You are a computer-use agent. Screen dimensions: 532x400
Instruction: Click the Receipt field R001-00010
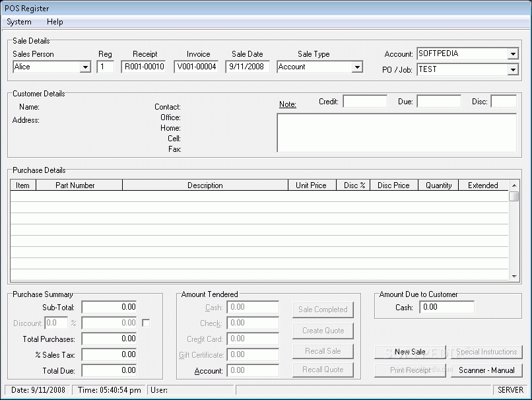(143, 67)
